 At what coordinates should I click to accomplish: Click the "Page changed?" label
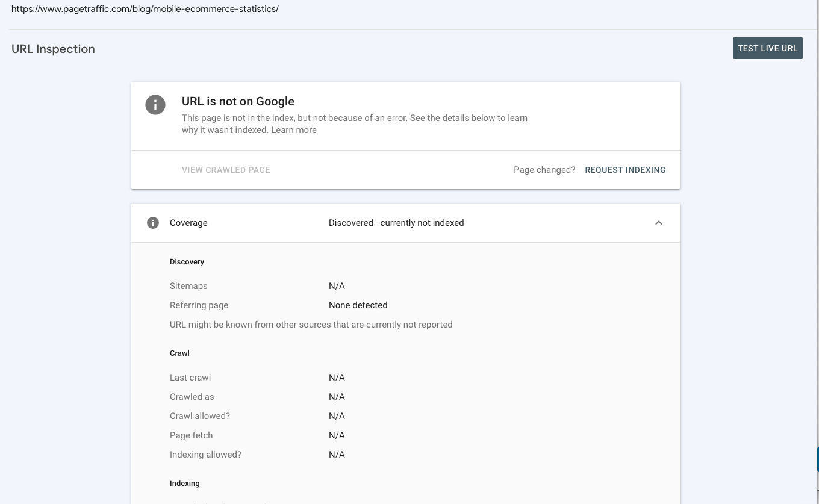pos(544,170)
